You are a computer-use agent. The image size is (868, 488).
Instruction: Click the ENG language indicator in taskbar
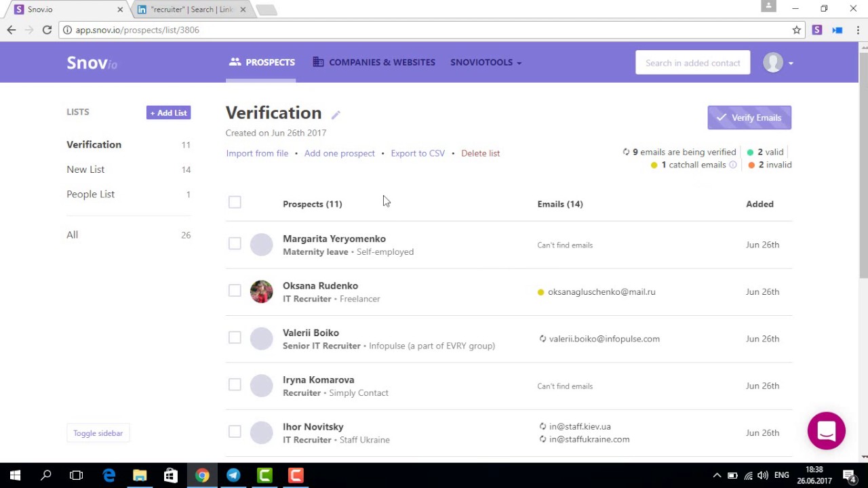[x=781, y=475]
